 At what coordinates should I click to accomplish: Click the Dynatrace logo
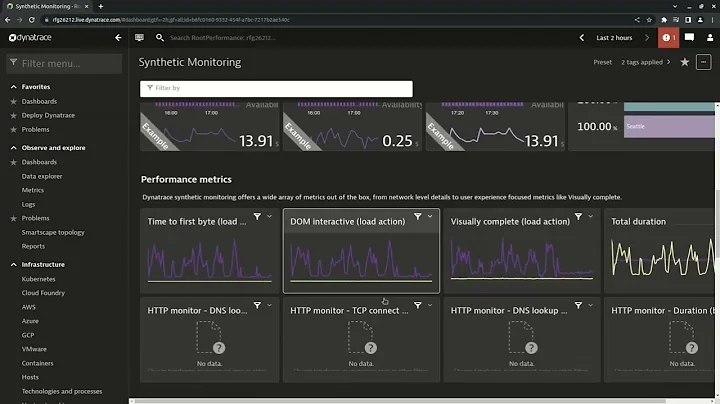tap(30, 38)
